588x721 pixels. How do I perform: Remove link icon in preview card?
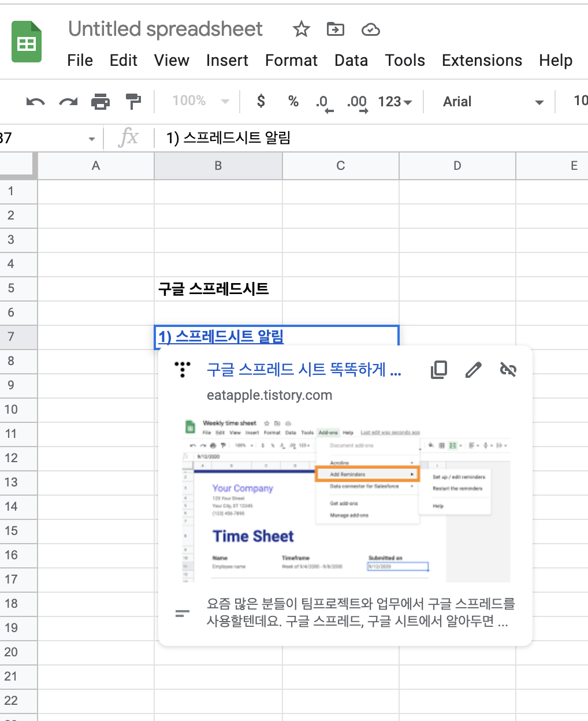click(x=508, y=370)
